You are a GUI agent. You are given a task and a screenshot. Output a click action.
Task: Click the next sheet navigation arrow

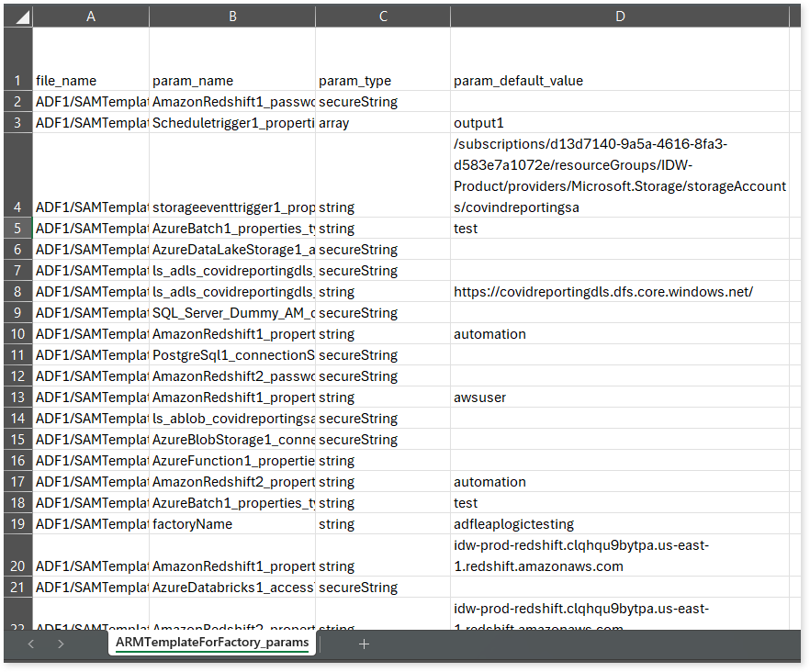[61, 644]
